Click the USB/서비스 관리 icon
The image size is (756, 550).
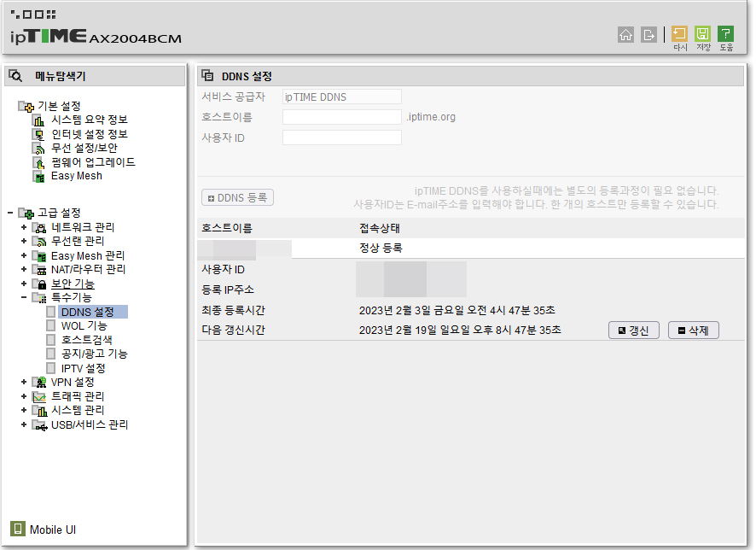pos(39,425)
